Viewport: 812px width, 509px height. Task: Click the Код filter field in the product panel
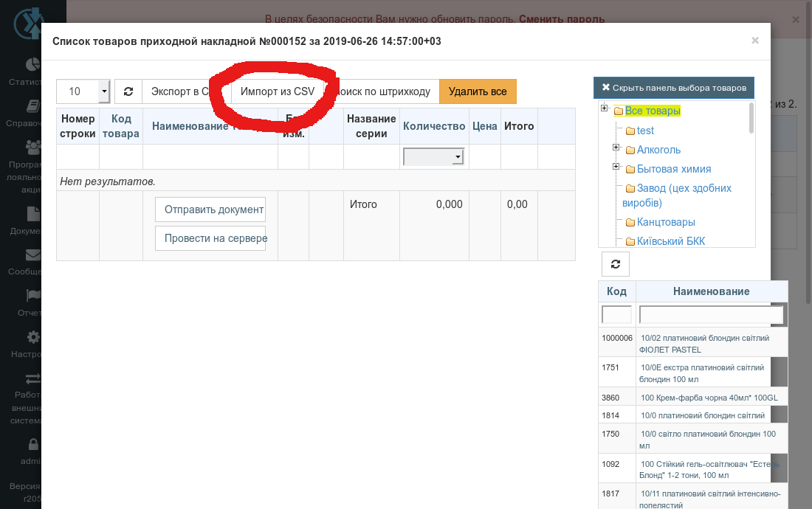[616, 314]
